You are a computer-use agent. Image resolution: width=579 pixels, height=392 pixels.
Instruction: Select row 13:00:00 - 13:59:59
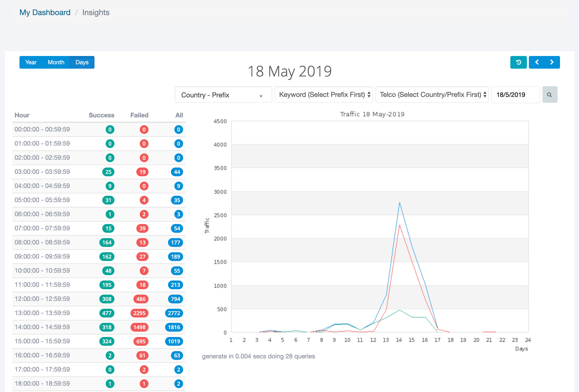click(99, 313)
